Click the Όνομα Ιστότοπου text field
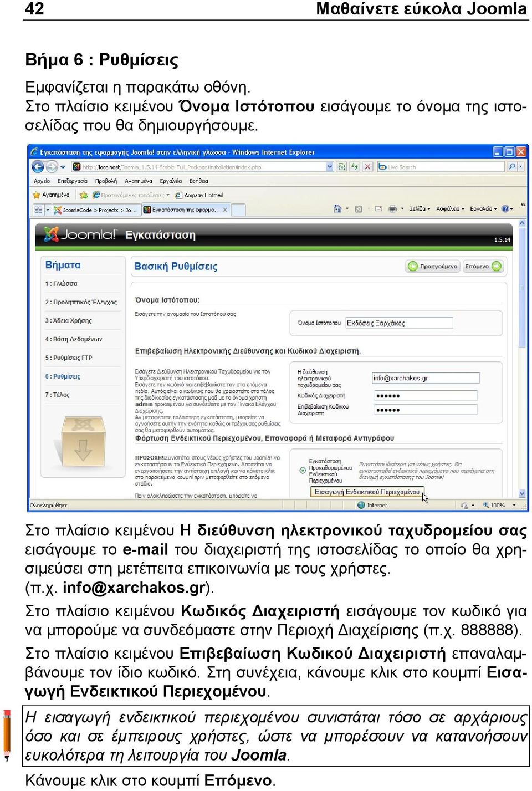 click(x=399, y=323)
